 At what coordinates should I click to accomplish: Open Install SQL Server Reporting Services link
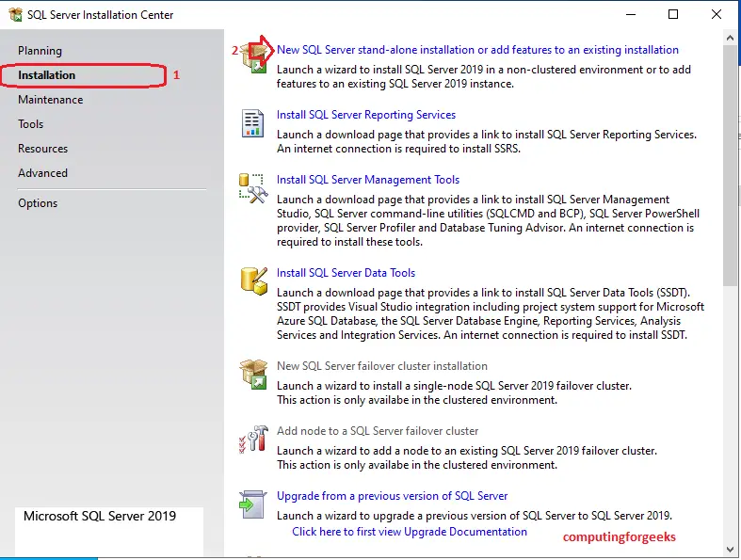(x=366, y=115)
